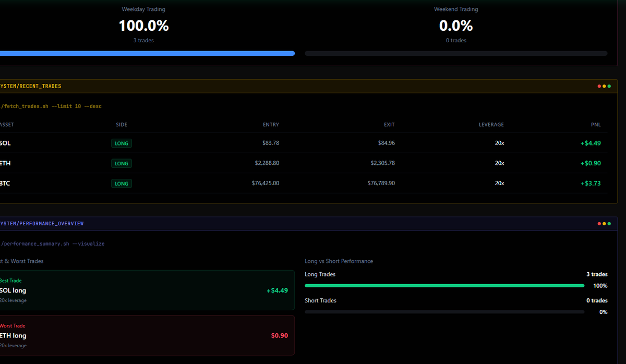
Task: Click yellow dot in PERFORMANCE_OVERVIEW panel header
Action: 604,224
